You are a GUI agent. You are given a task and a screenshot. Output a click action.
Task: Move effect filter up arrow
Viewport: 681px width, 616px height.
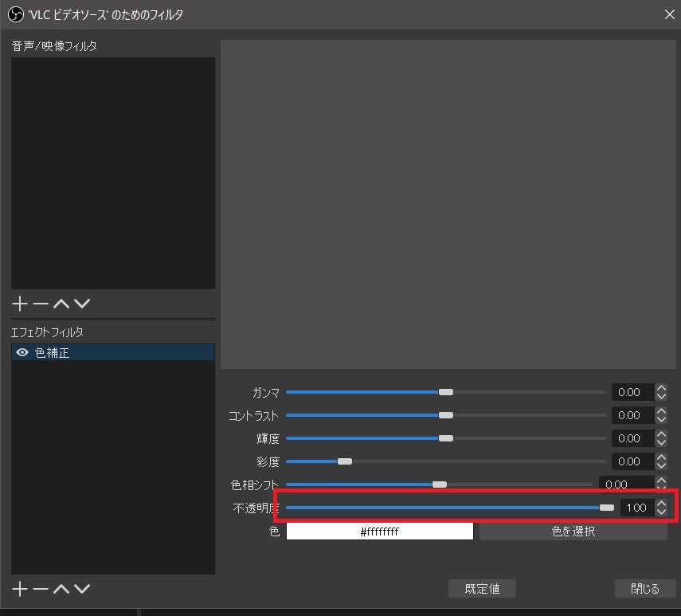click(x=61, y=589)
